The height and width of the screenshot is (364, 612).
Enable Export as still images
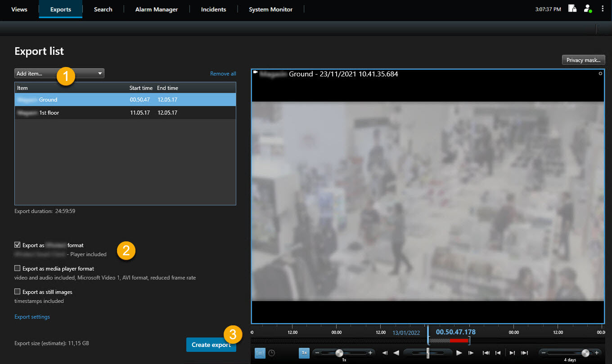coord(17,292)
